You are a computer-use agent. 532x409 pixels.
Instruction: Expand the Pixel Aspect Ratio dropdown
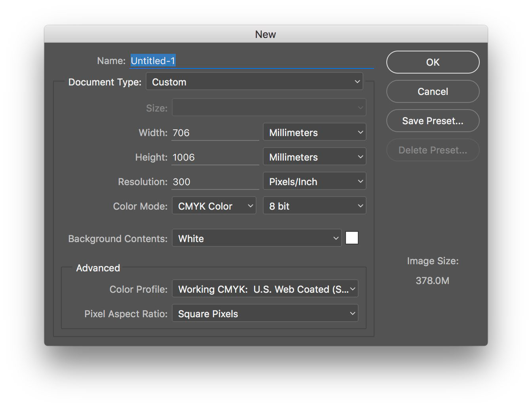click(265, 314)
